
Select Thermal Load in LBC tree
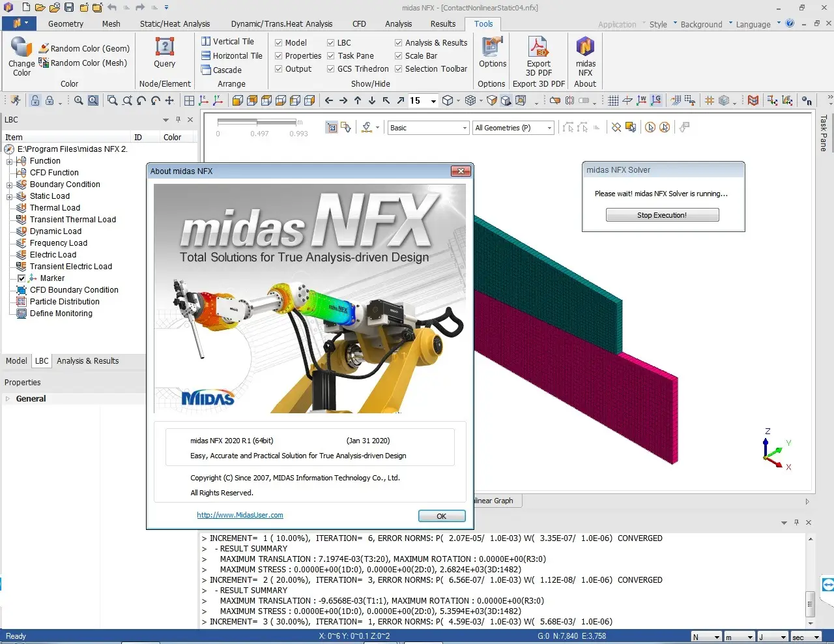(x=55, y=208)
